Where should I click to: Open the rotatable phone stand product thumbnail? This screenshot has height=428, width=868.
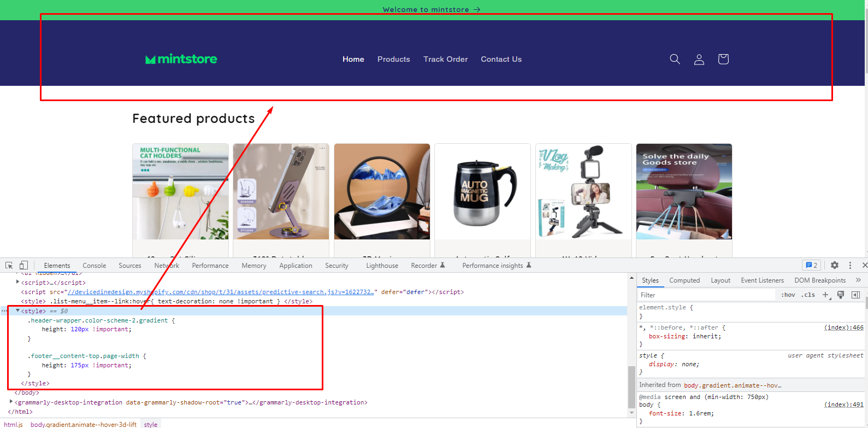coord(281,191)
